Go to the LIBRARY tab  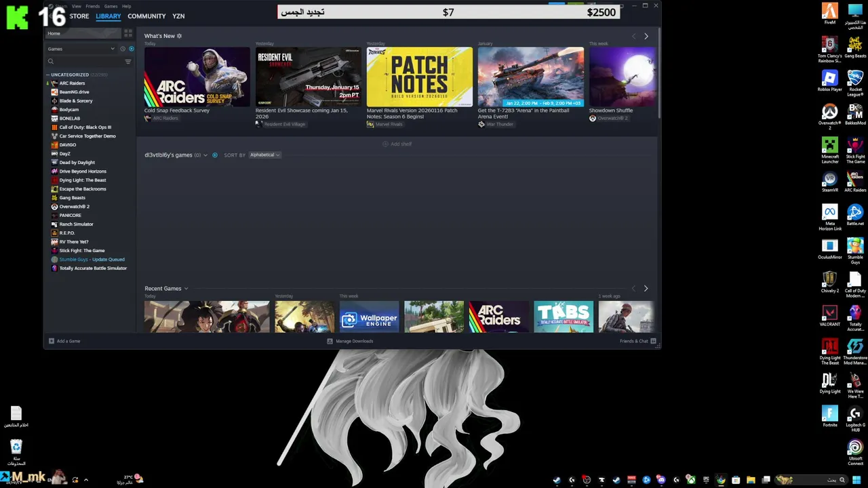108,16
